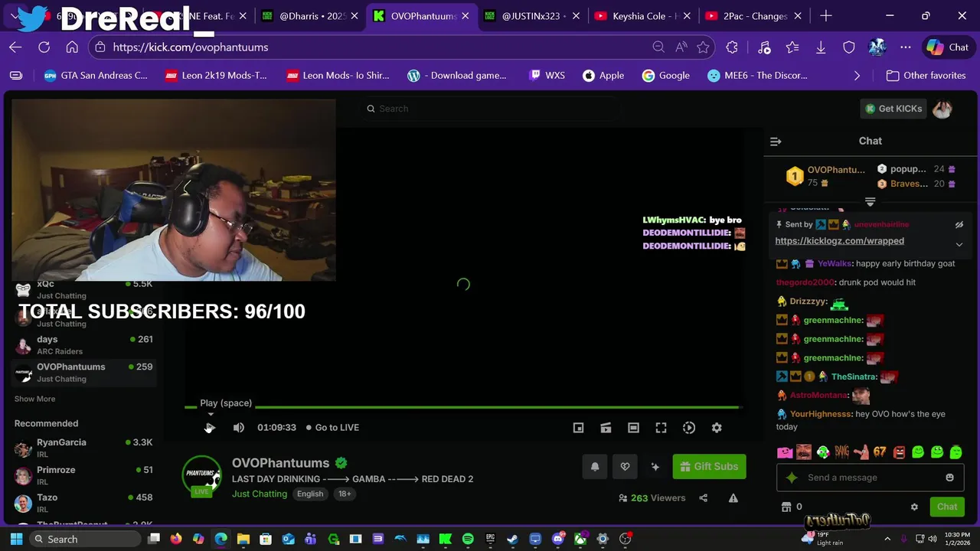The width and height of the screenshot is (980, 551).
Task: Open the user profile avatar menu
Action: [x=942, y=109]
